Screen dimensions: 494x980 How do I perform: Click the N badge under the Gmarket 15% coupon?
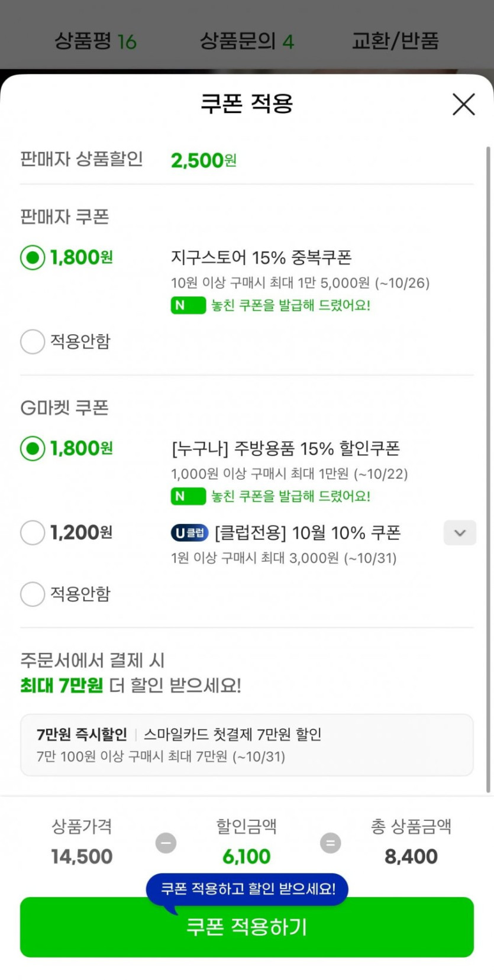[x=188, y=496]
